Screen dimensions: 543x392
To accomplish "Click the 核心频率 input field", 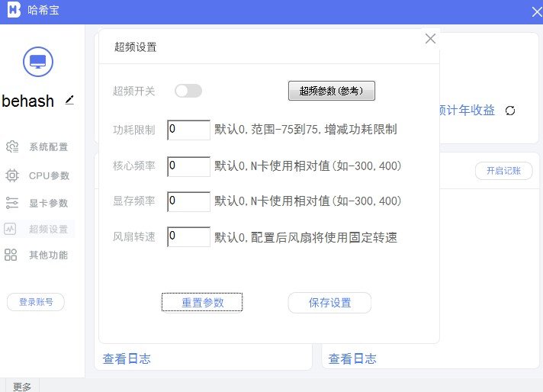I will 188,165.
